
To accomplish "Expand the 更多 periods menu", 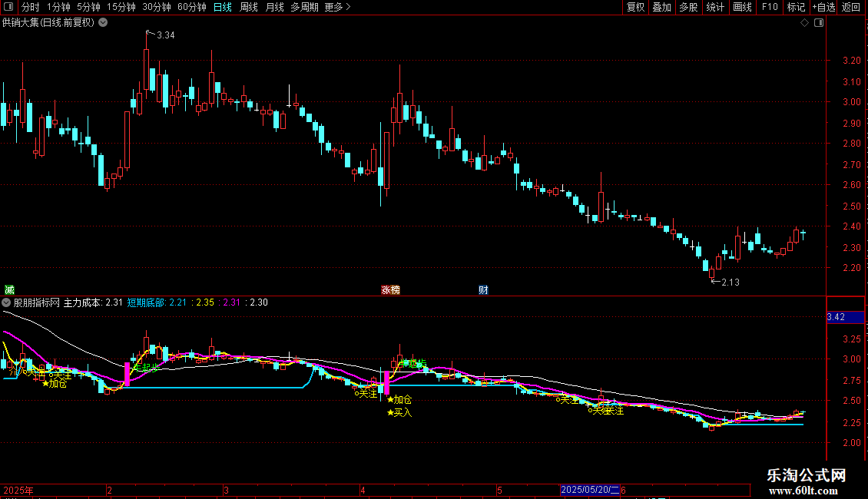I will click(338, 7).
